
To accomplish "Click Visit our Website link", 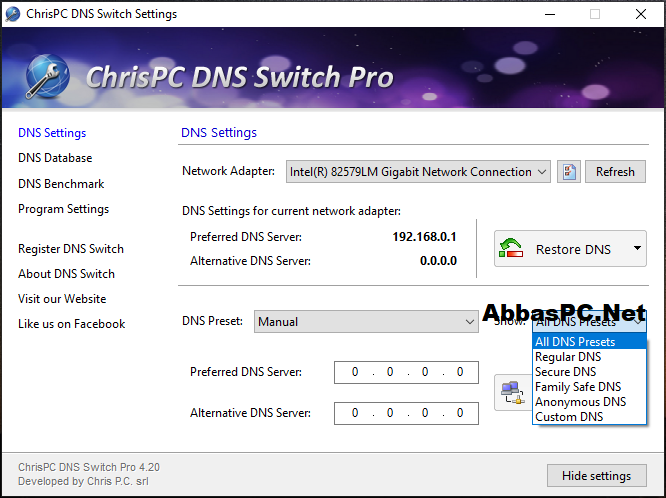I will click(x=62, y=299).
